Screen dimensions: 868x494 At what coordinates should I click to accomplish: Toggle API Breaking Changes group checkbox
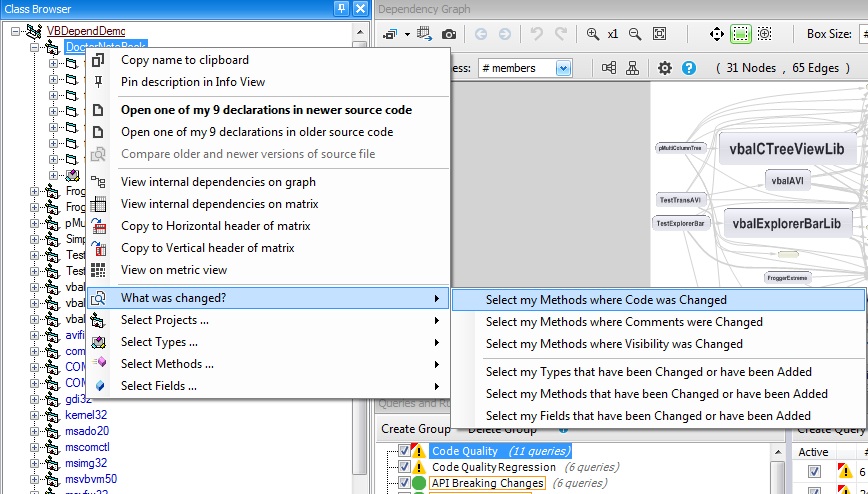(404, 483)
